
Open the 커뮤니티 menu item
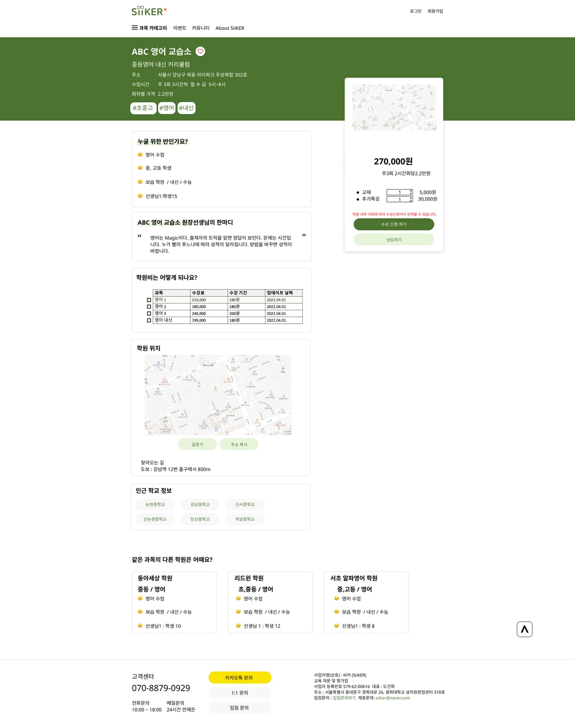(201, 28)
